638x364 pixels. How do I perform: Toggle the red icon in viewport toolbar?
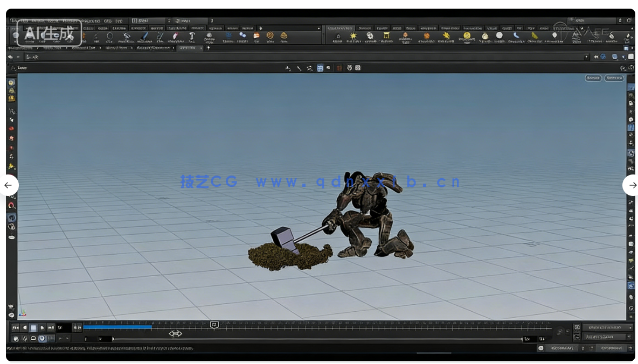coord(339,68)
